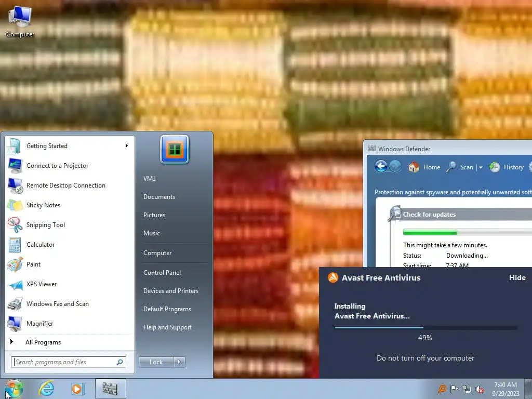This screenshot has width=532, height=399.
Task: Expand Getting Started submenu arrow
Action: 127,146
